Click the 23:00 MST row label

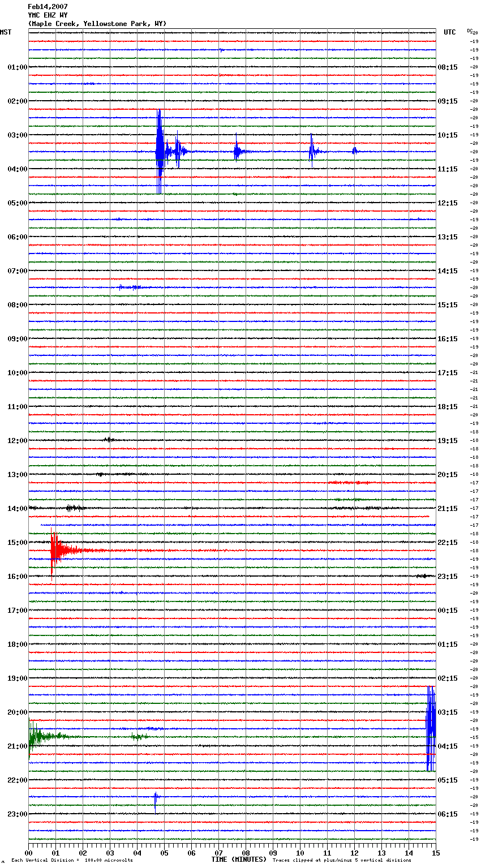click(18, 814)
